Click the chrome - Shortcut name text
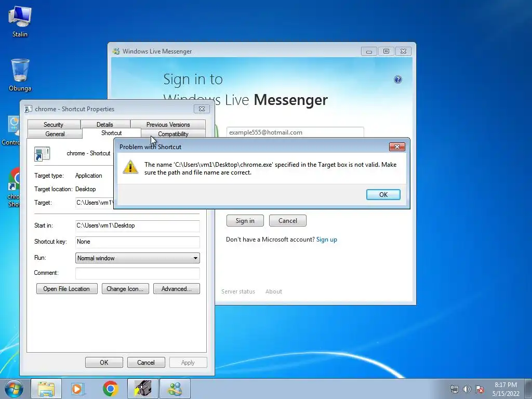Screen dimensions: 532x399 pyautogui.click(x=88, y=153)
